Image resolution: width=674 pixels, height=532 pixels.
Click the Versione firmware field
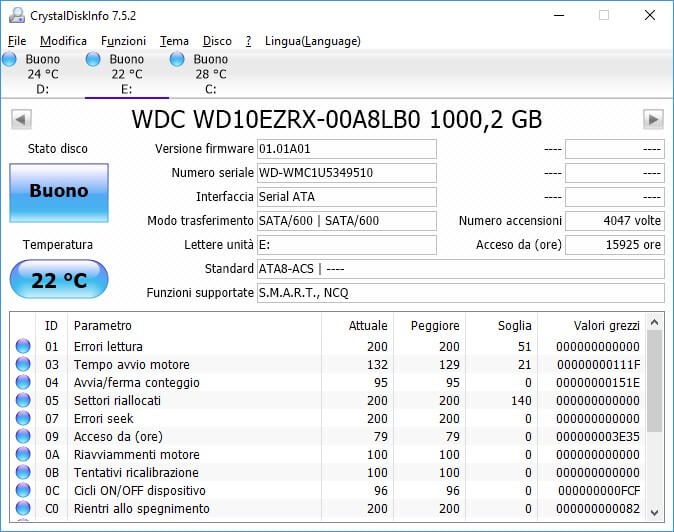click(x=346, y=149)
